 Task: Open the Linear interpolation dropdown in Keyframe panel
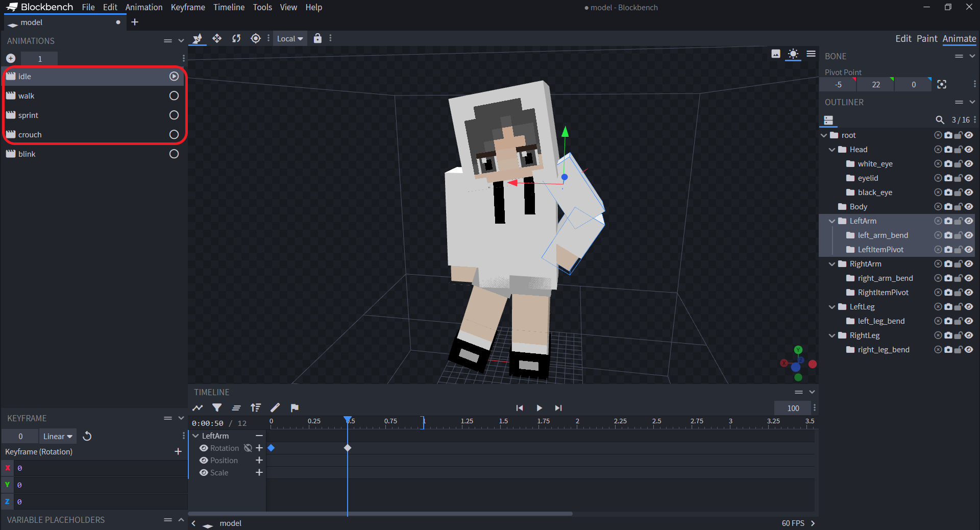pyautogui.click(x=57, y=436)
